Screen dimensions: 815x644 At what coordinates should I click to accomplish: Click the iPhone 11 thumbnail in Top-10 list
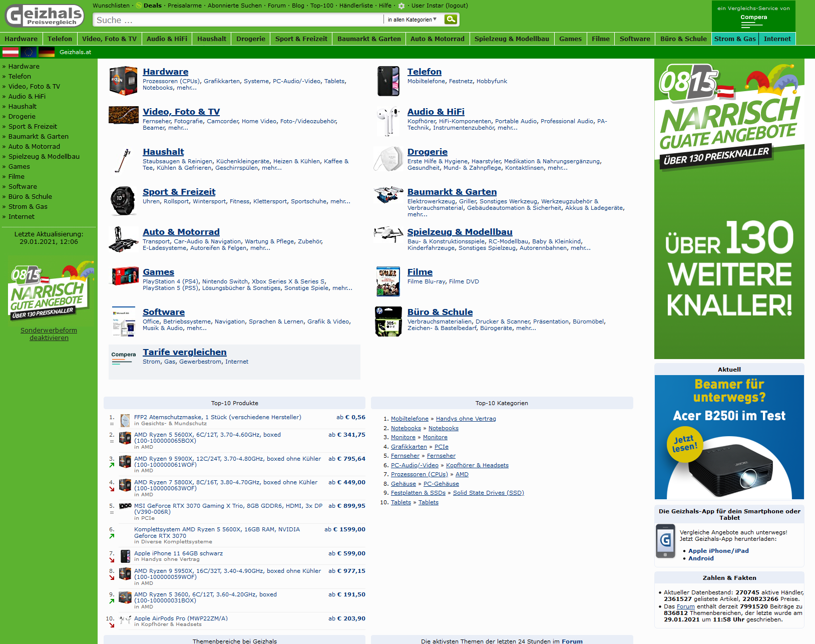125,556
